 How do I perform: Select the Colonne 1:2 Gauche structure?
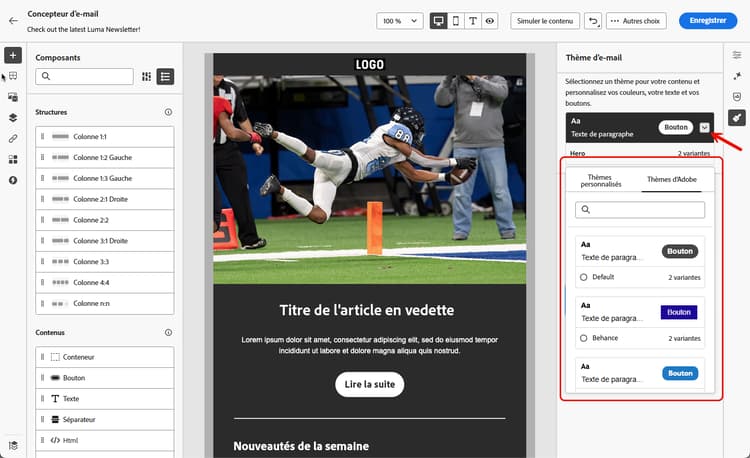(x=105, y=158)
